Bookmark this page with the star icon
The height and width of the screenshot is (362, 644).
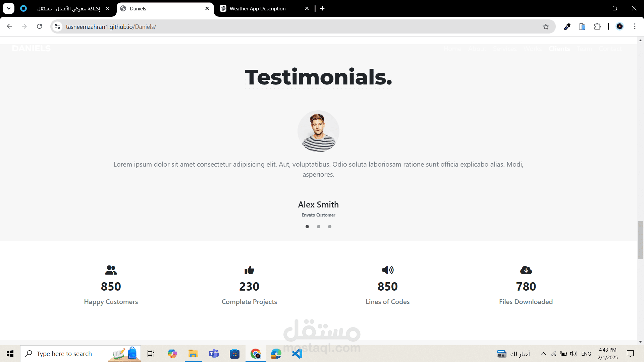pyautogui.click(x=546, y=27)
